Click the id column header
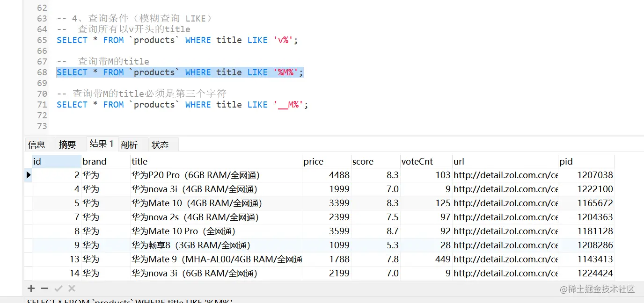Image resolution: width=644 pixels, height=303 pixels. [x=57, y=161]
